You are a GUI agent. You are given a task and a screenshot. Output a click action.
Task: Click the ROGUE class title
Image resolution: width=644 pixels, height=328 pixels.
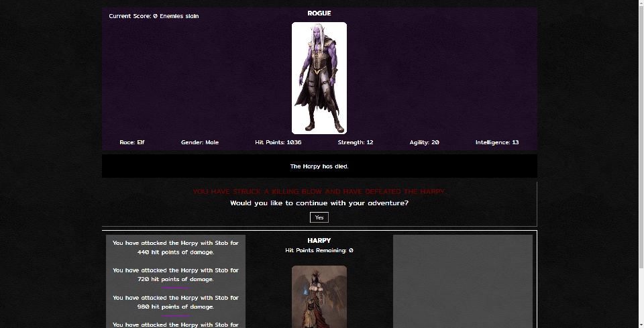coord(319,13)
